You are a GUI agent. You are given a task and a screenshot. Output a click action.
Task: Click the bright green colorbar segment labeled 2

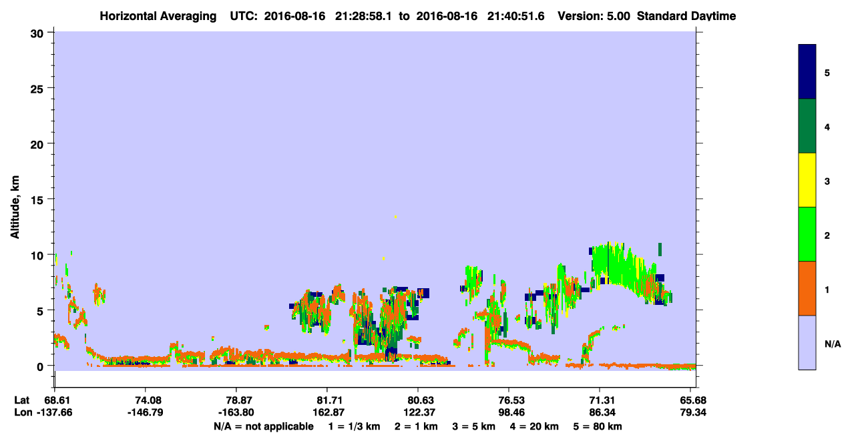point(807,234)
